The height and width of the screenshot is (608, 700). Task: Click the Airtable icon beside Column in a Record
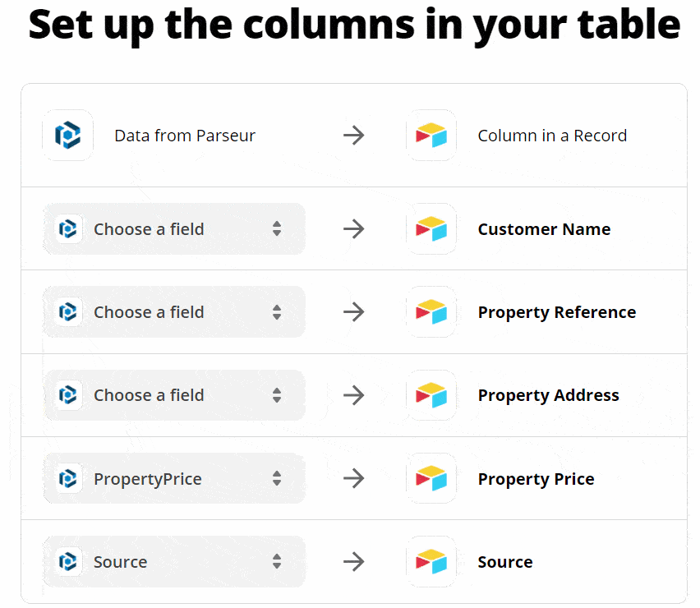pyautogui.click(x=431, y=135)
